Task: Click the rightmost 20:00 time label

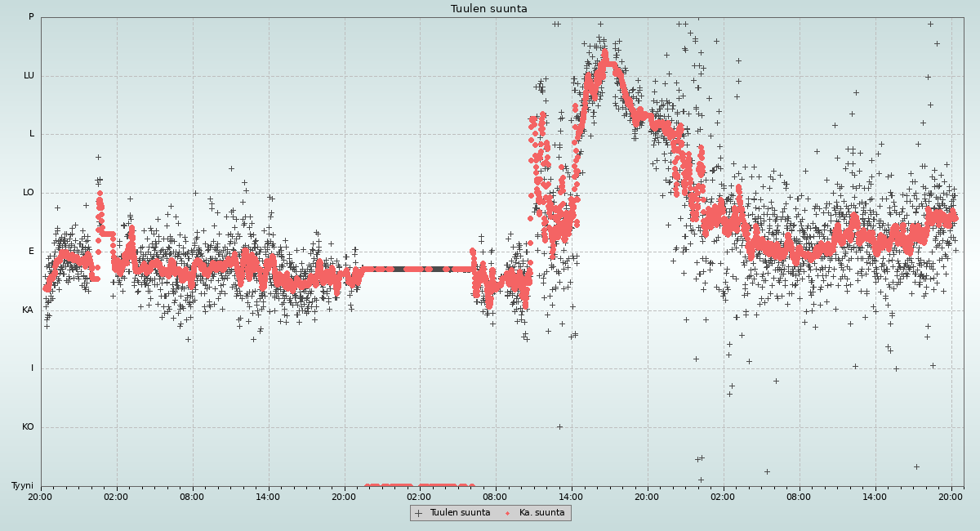Action: click(x=951, y=496)
